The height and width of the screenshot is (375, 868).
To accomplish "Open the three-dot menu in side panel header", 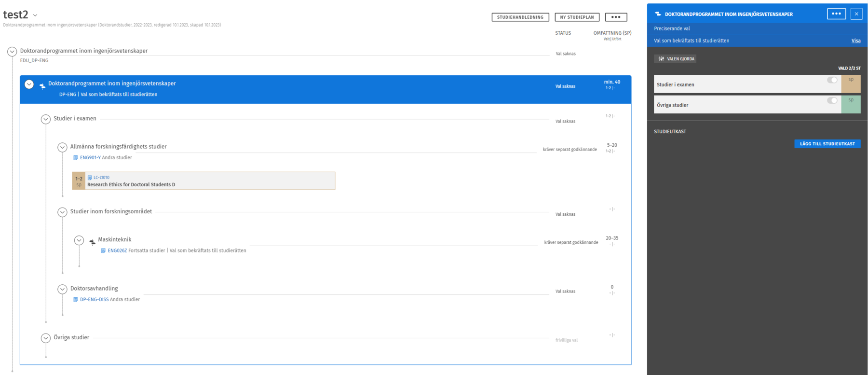I will pos(836,14).
